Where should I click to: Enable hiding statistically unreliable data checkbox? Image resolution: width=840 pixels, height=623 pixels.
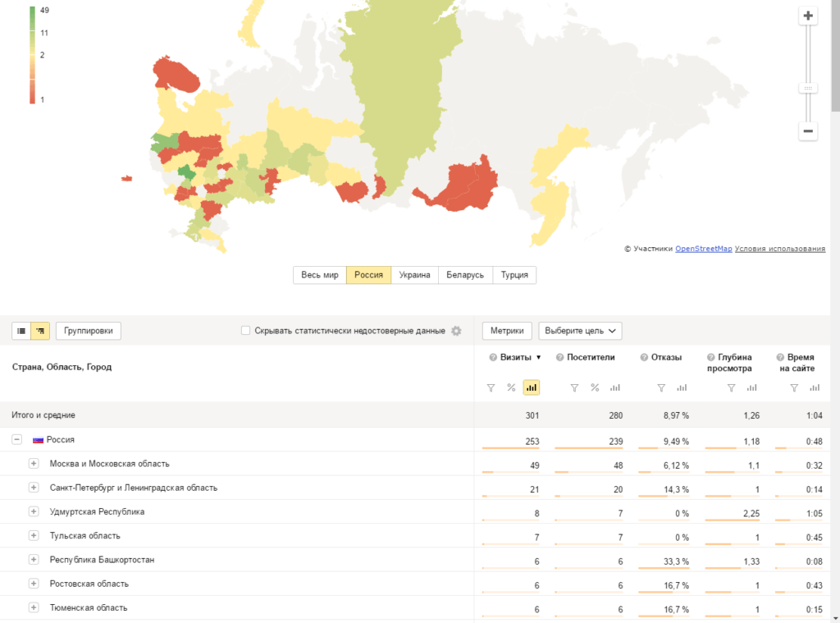(x=246, y=331)
